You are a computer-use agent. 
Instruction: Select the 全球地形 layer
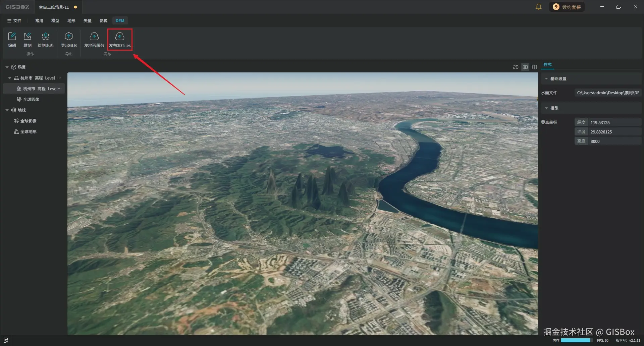(29, 132)
